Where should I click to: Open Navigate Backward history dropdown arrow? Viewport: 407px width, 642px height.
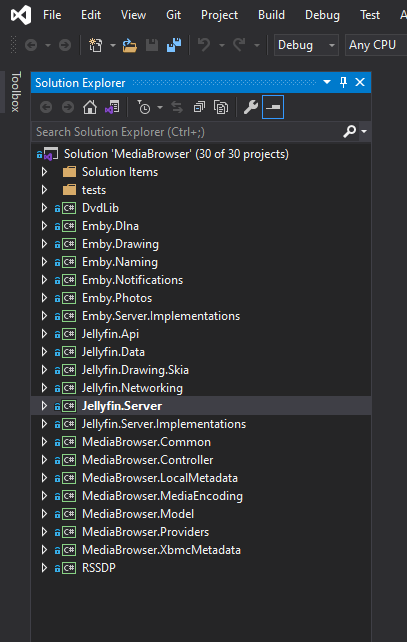(48, 45)
